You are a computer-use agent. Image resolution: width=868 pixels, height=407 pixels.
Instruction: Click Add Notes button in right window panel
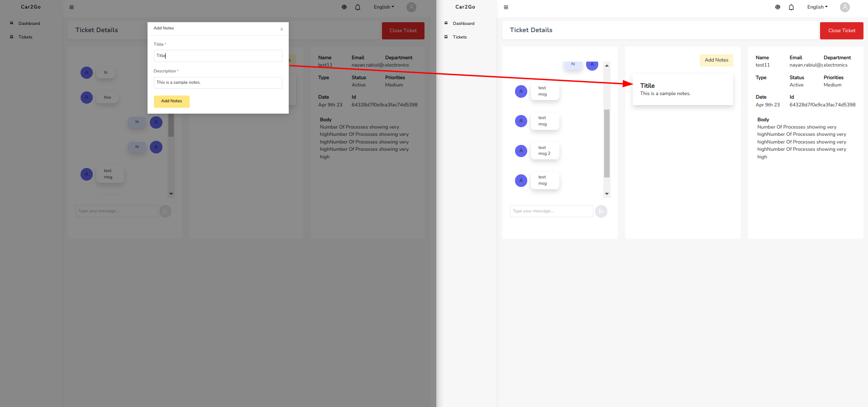pos(716,60)
